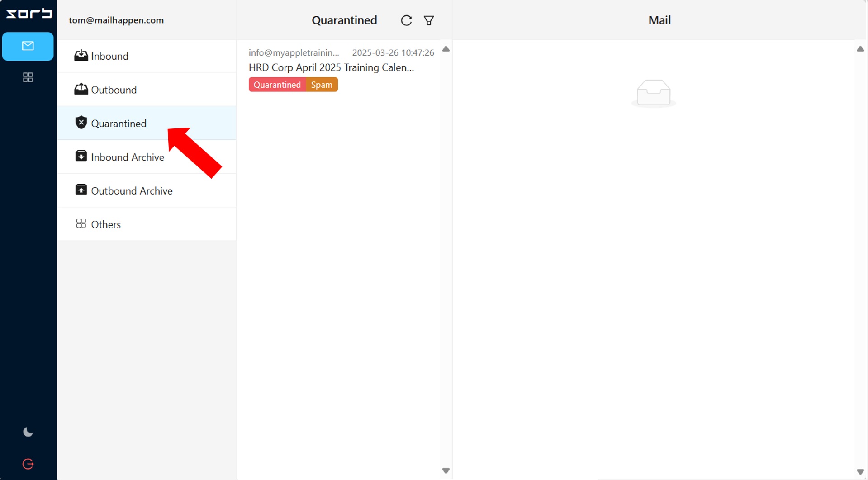868x480 pixels.
Task: Select the Outbound folder
Action: 114,90
